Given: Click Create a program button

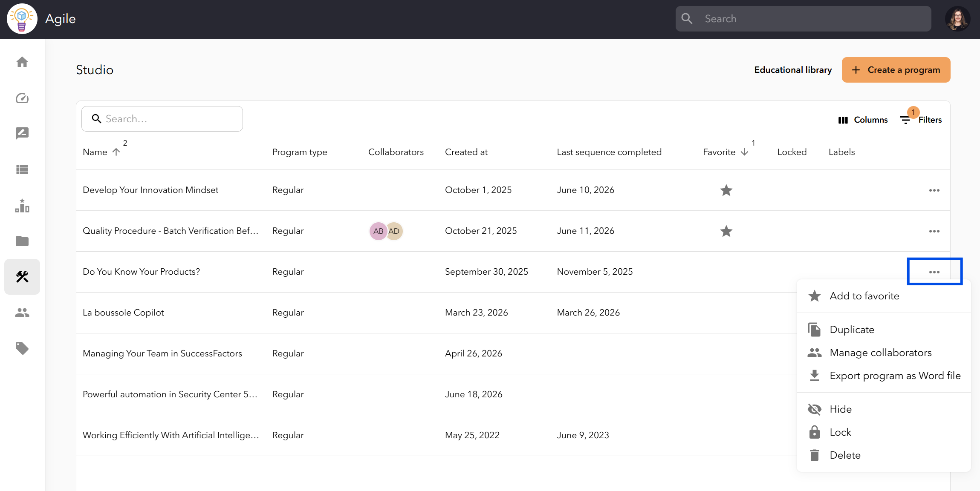Looking at the screenshot, I should 896,70.
